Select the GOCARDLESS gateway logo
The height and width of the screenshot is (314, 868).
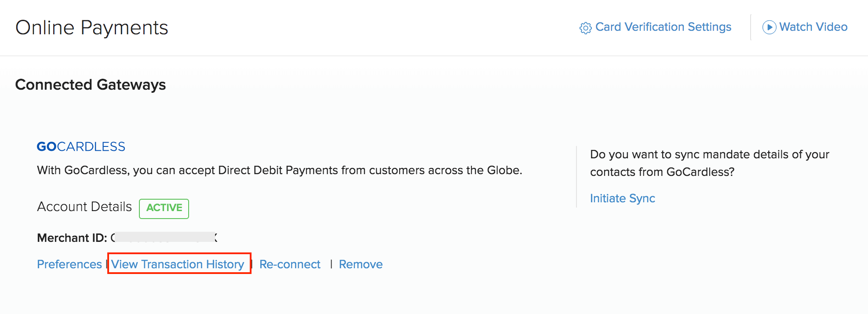80,146
